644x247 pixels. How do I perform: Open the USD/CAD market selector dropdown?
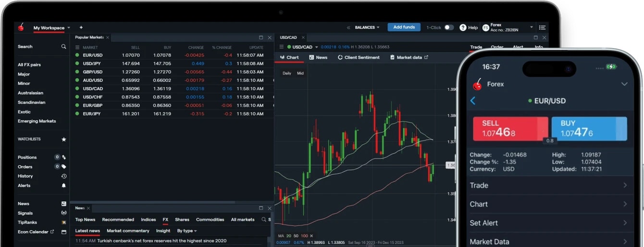coord(316,47)
